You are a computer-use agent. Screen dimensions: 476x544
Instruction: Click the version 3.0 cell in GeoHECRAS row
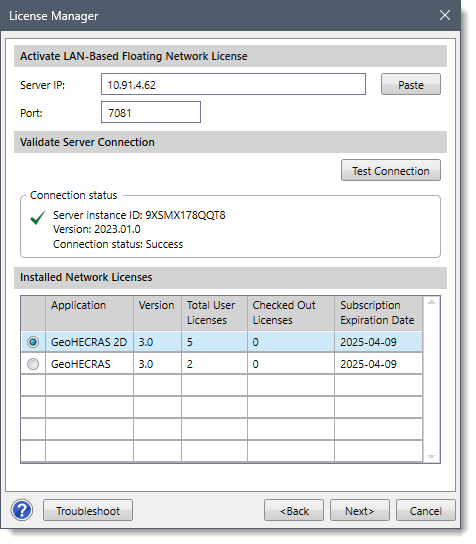click(157, 364)
